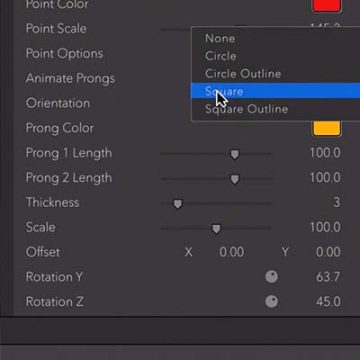Click the Prong 2 Length slider handle
This screenshot has width=360, height=360.
[x=235, y=179]
